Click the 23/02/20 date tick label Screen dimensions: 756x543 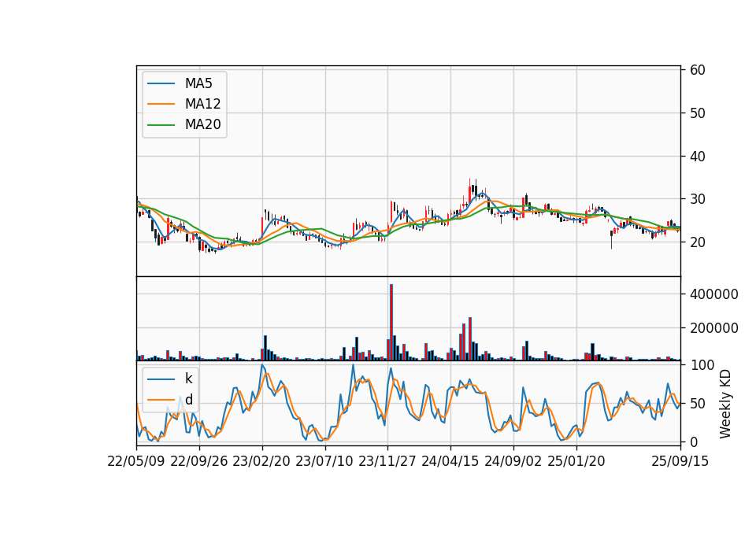(261, 462)
